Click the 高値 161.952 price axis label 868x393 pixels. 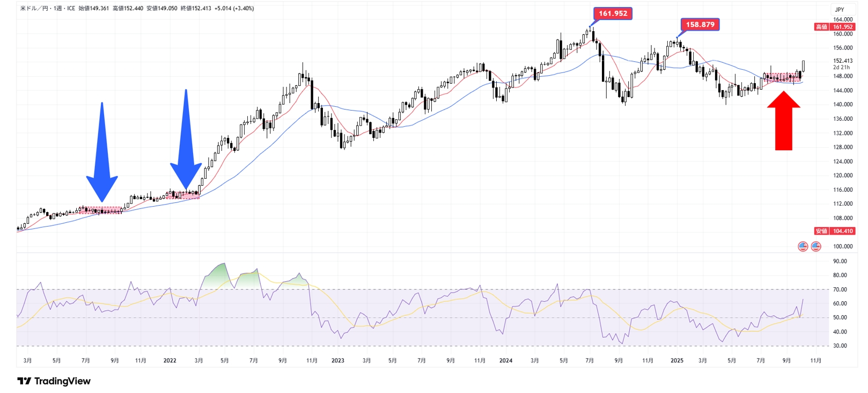click(835, 27)
